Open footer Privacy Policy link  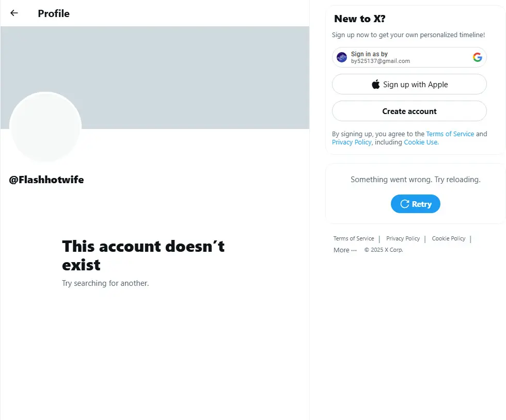pyautogui.click(x=403, y=238)
